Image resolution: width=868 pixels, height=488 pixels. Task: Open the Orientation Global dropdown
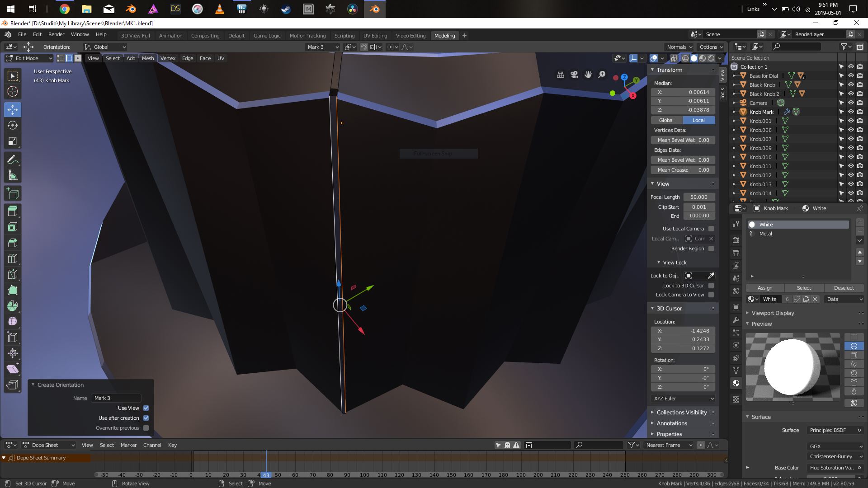[105, 47]
